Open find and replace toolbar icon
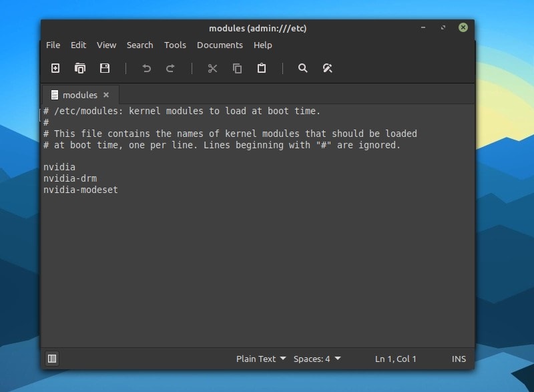 [x=327, y=68]
